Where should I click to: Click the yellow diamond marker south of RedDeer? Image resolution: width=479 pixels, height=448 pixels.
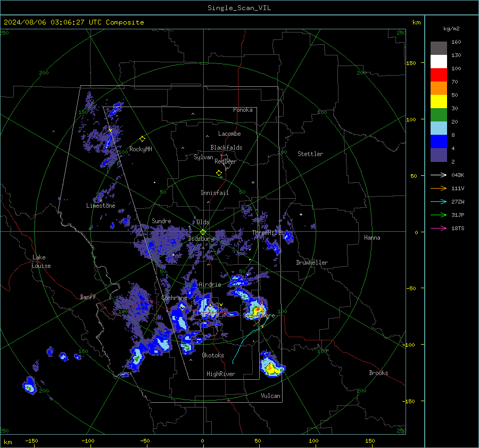point(219,173)
